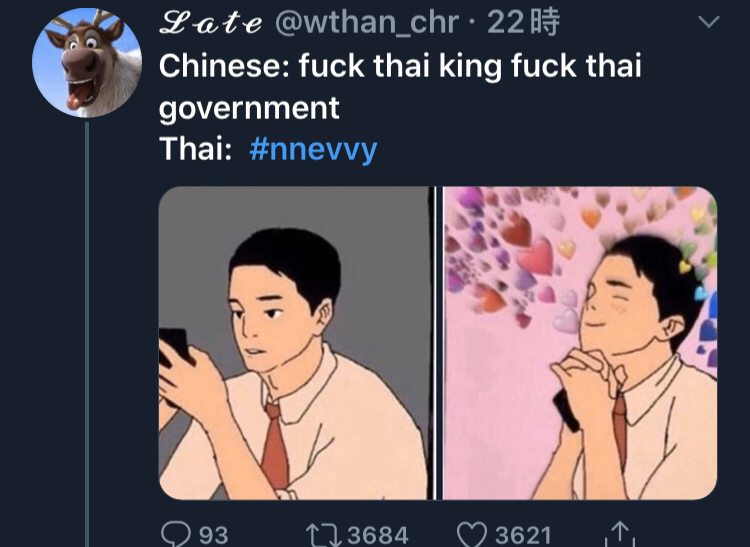Open left meme panel with phone
The width and height of the screenshot is (750, 547).
click(x=294, y=343)
